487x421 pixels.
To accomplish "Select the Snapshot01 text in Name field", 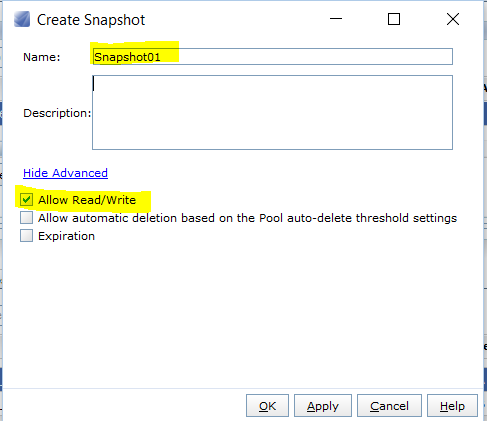I will (x=127, y=57).
